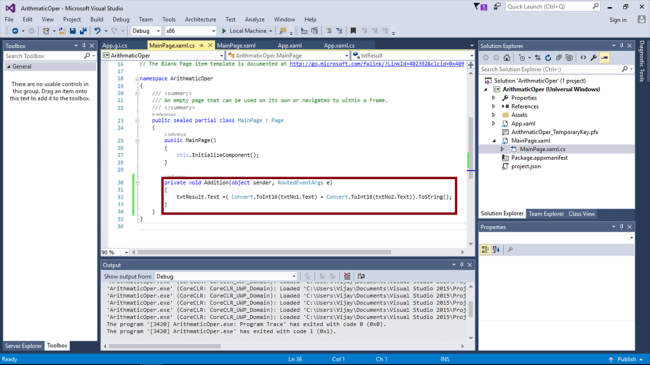Click Clear All icon in Output panel
650x365 pixels.
(347, 276)
